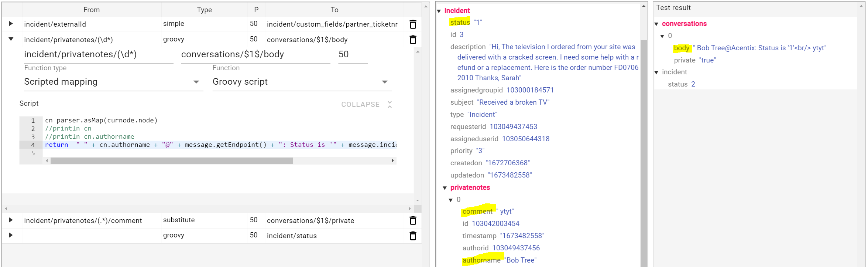Edit the priority field showing 50

[352, 55]
